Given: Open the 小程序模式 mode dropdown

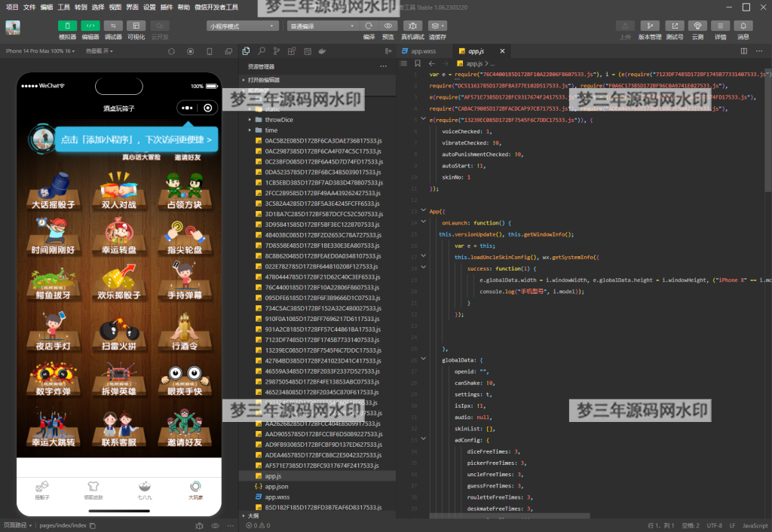Looking at the screenshot, I should click(x=242, y=26).
